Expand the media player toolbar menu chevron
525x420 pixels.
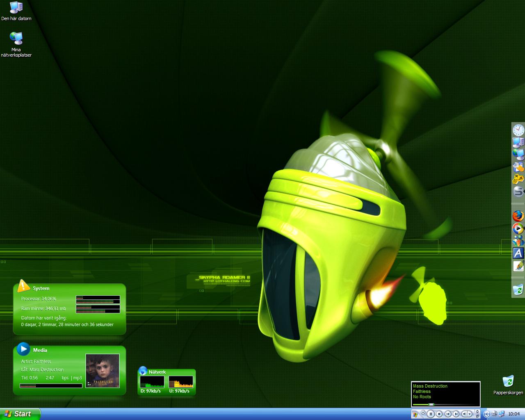tap(423, 412)
